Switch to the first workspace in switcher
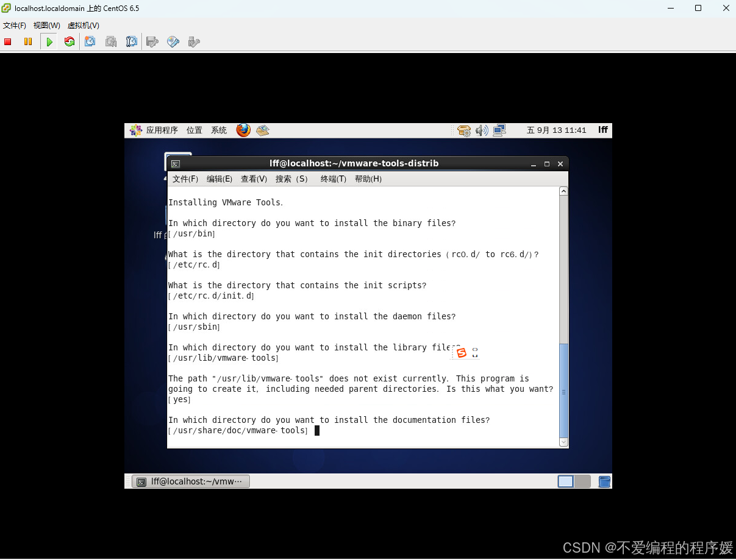The image size is (736, 560). [x=566, y=481]
